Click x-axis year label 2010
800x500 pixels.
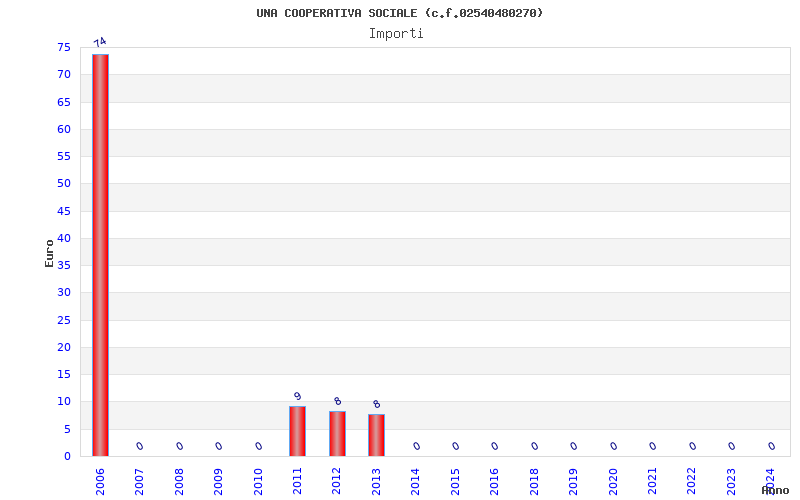258,482
